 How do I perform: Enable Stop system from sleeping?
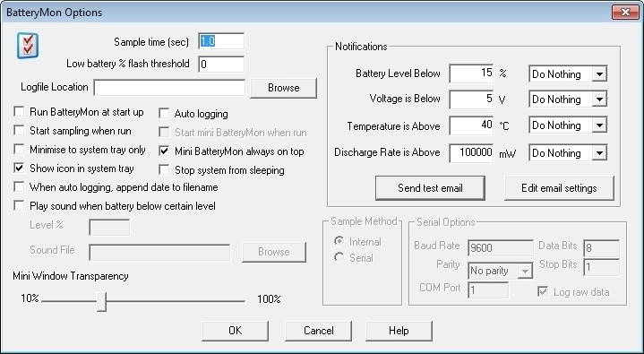coord(164,169)
